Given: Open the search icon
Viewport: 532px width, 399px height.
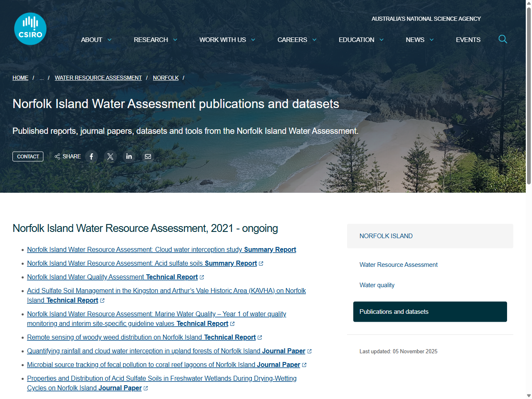Looking at the screenshot, I should 502,39.
